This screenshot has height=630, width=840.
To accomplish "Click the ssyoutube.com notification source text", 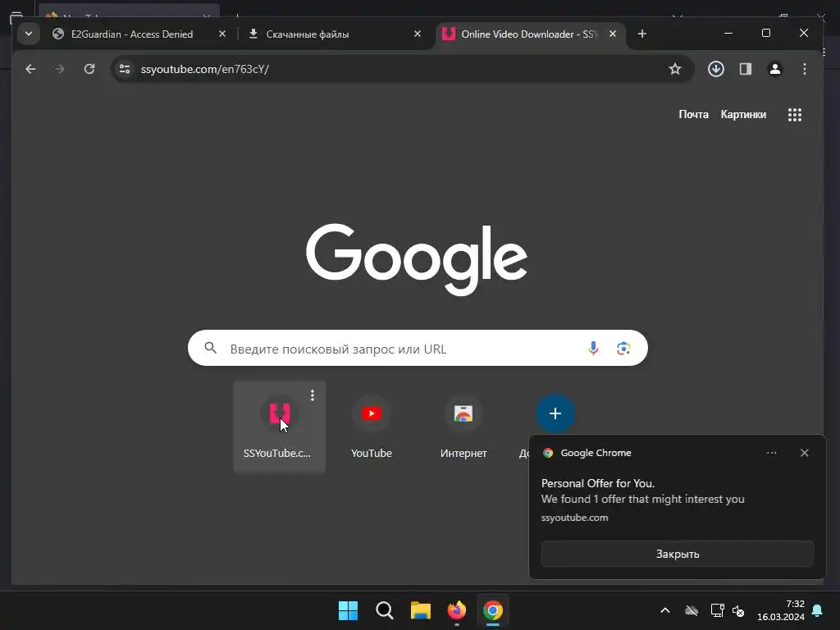I will [x=574, y=518].
